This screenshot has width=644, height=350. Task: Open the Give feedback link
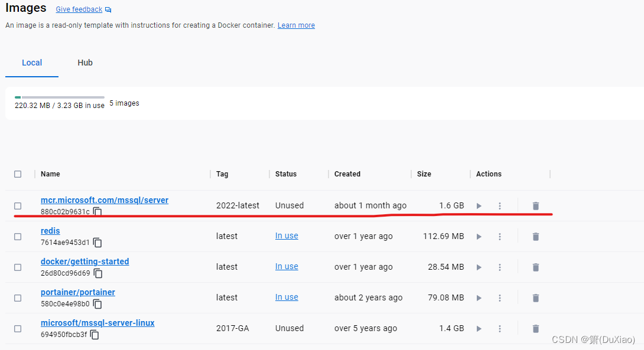[79, 9]
